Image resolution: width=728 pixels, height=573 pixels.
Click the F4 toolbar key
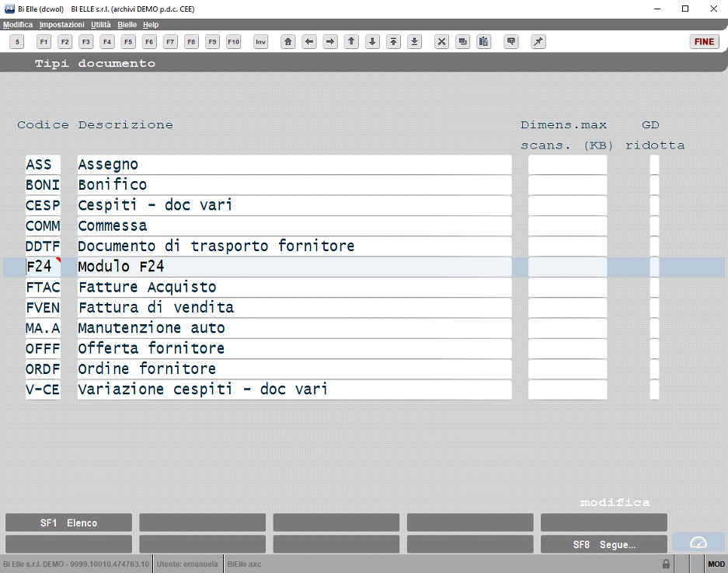click(x=107, y=42)
